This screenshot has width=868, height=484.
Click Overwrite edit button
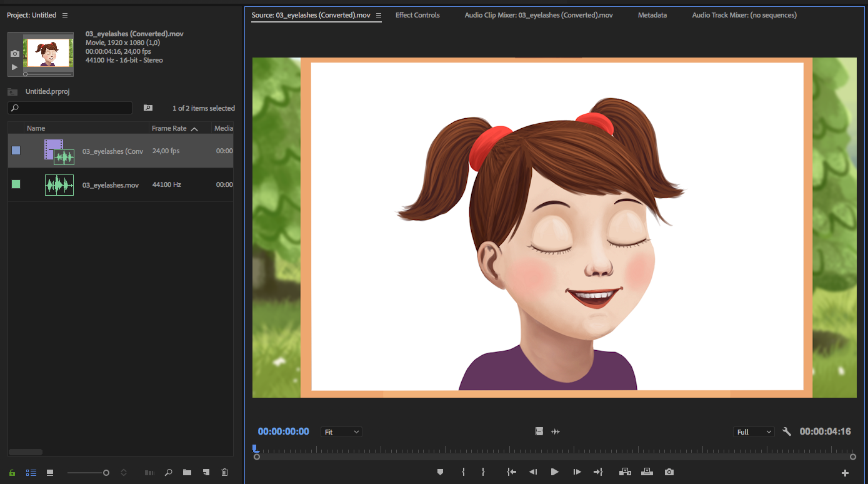(647, 472)
